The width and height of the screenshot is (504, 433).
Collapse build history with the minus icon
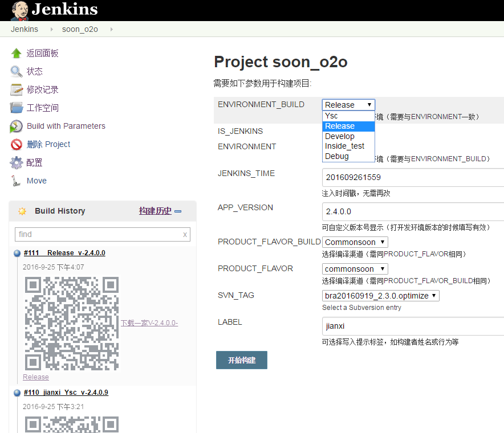pyautogui.click(x=178, y=211)
